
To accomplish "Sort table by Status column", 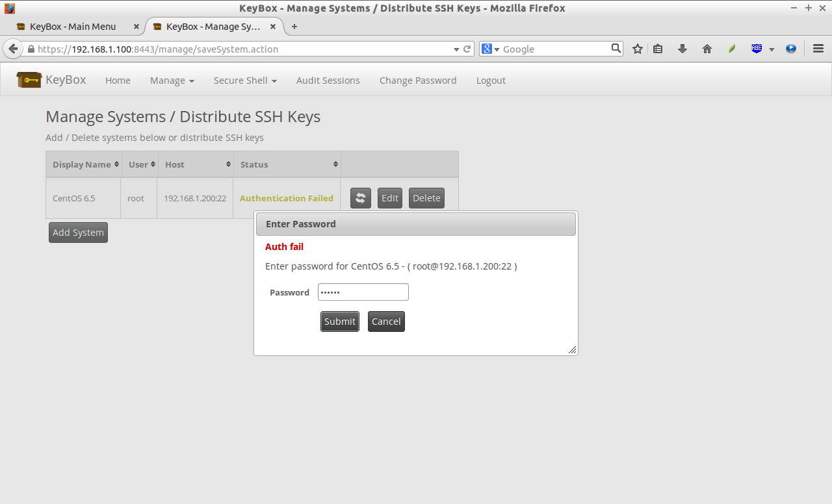I will coord(287,164).
